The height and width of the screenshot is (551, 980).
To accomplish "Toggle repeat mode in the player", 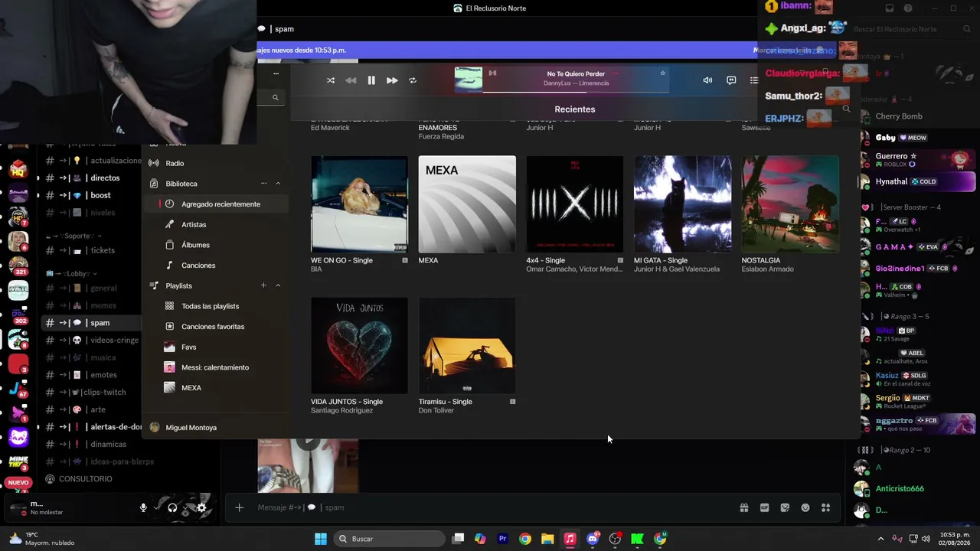I will point(413,80).
